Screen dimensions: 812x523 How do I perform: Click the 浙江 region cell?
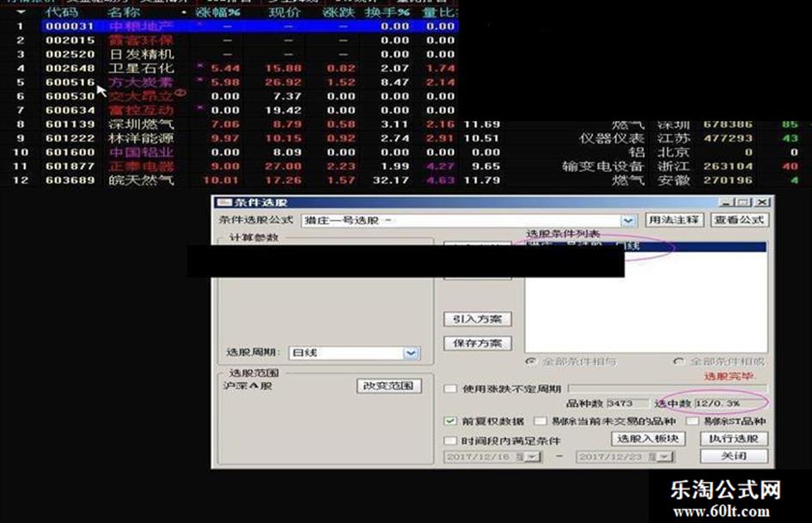pos(674,167)
